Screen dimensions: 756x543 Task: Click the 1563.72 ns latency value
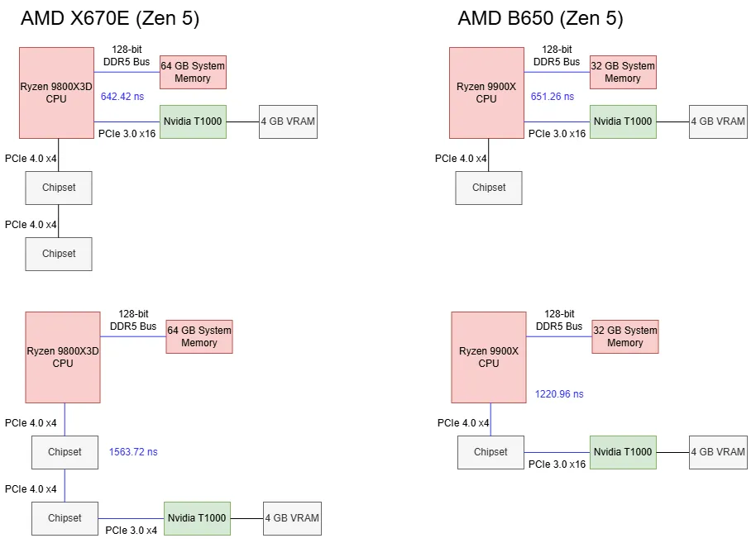pos(133,452)
